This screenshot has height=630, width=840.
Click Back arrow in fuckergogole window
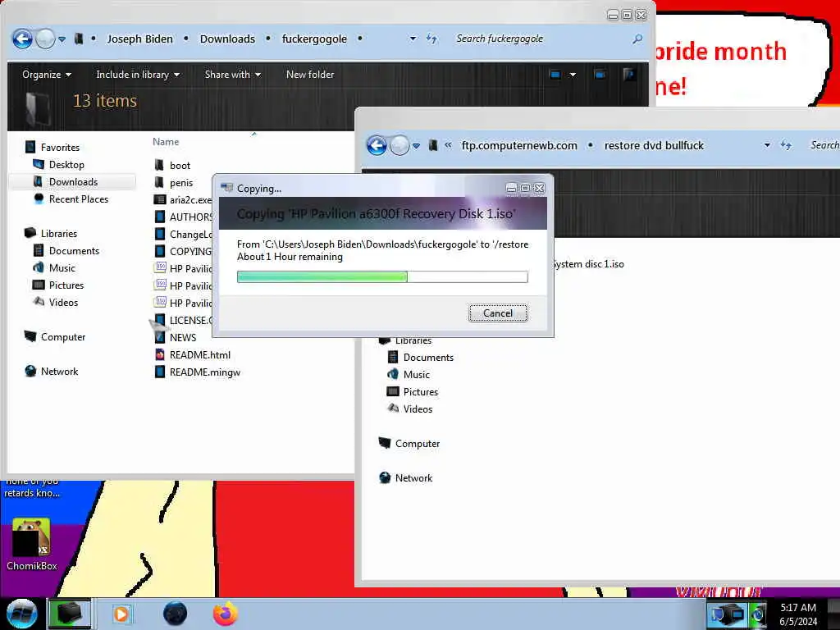click(x=22, y=39)
